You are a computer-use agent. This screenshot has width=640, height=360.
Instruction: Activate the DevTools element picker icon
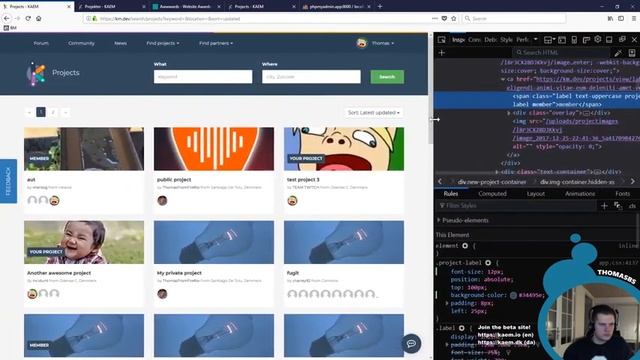[442, 40]
